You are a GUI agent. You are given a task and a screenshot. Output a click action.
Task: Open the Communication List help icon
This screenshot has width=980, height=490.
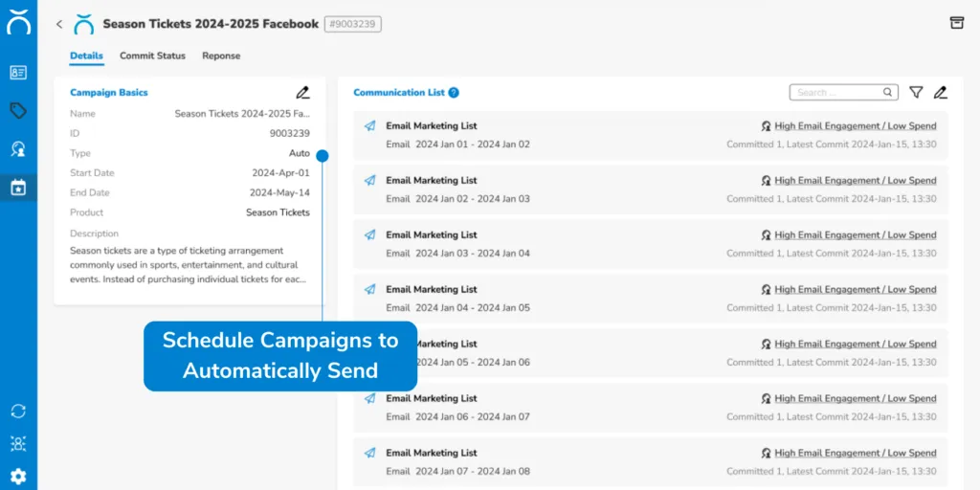click(454, 93)
